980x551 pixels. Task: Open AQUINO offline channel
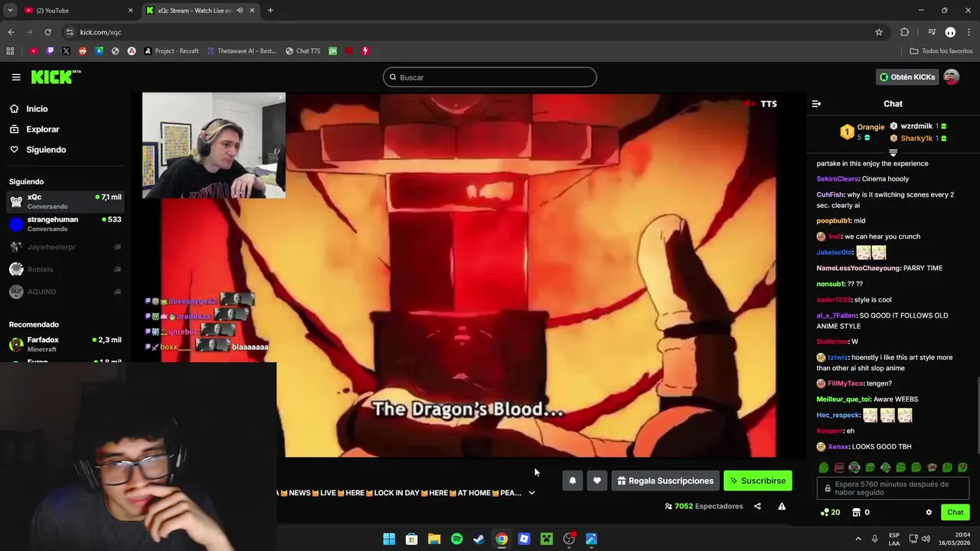(x=65, y=292)
